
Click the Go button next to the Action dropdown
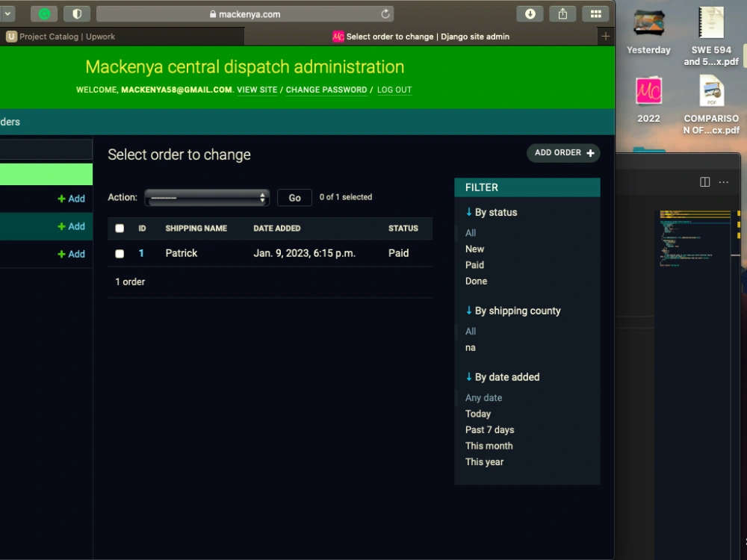coord(294,197)
